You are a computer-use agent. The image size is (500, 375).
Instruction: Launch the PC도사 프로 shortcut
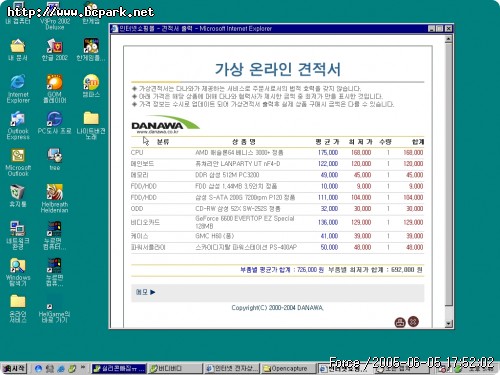pos(54,123)
